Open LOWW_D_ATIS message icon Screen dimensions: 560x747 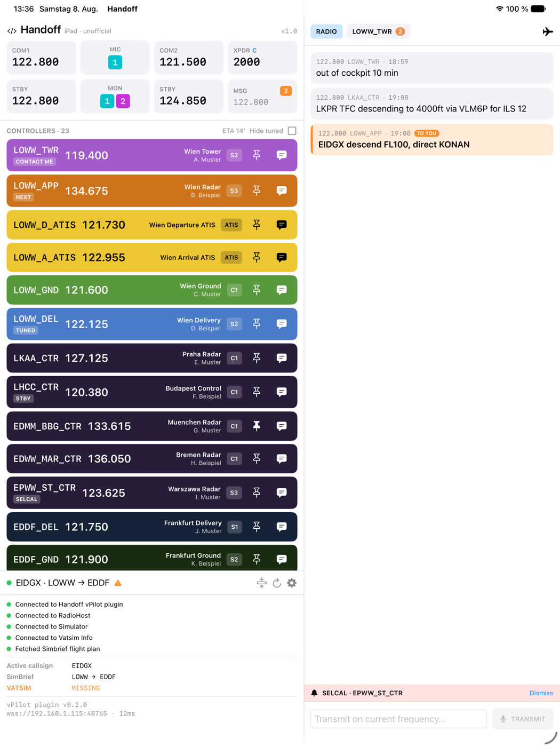[x=282, y=225]
